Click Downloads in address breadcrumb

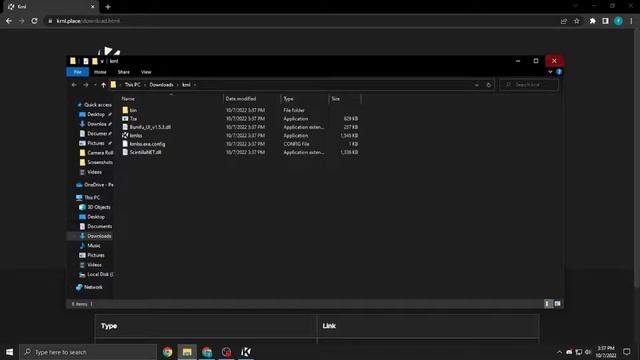pos(161,85)
